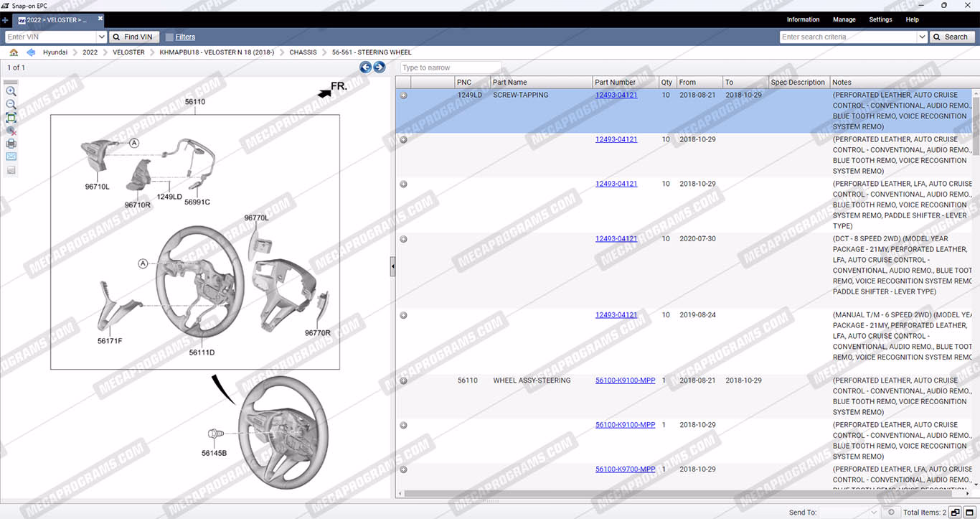Open the Enter VIN dropdown arrow
Image resolution: width=980 pixels, height=519 pixels.
pos(100,37)
